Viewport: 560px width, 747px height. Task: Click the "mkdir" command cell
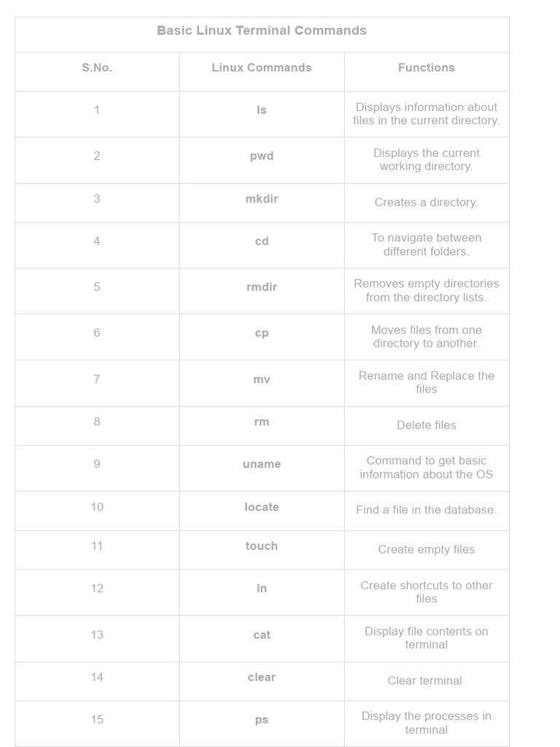(x=262, y=199)
